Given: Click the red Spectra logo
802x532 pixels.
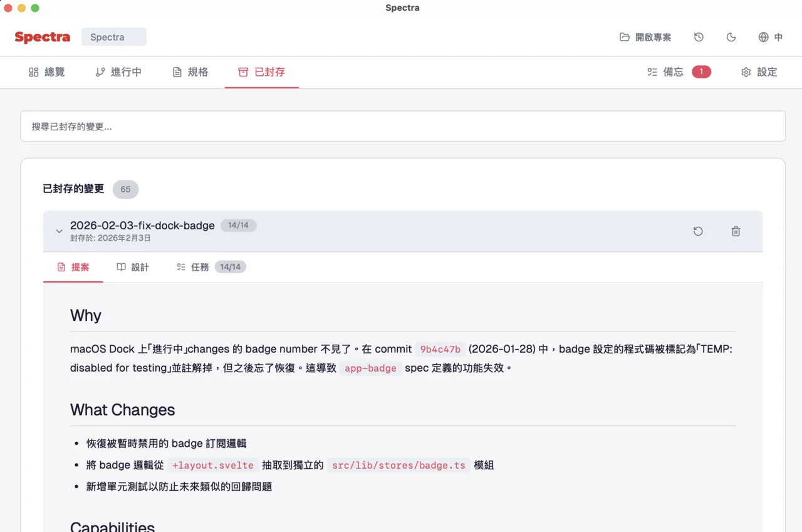Looking at the screenshot, I should point(43,37).
